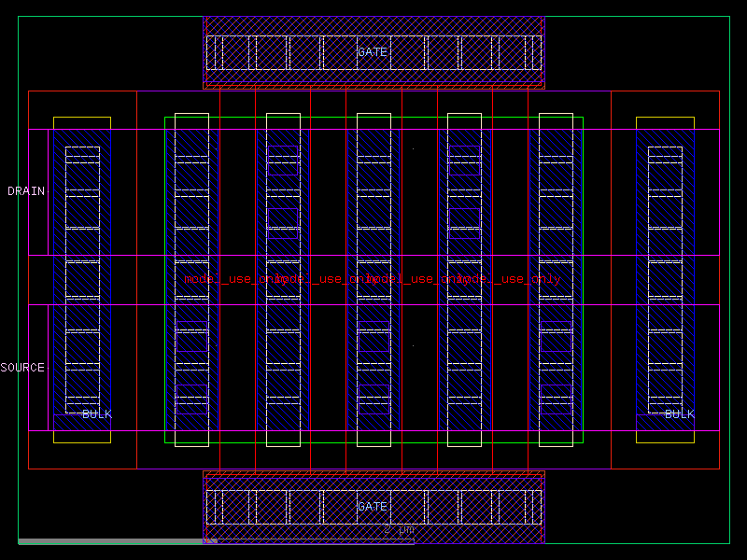The image size is (747, 560).
Task: Click the yellow pad strip under the left guard ring
Action: coord(82,436)
